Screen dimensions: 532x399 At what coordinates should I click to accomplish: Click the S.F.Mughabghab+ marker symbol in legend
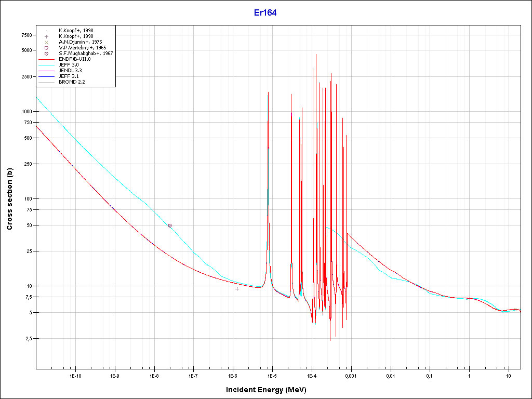pos(47,54)
